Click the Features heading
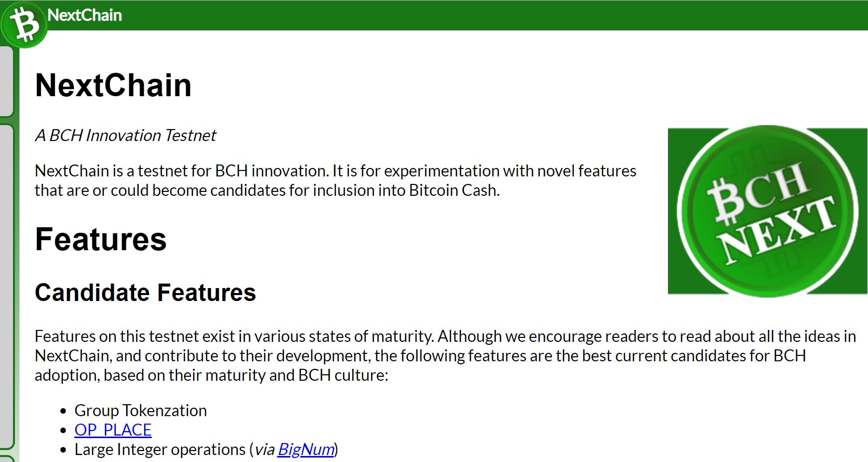 [x=101, y=239]
